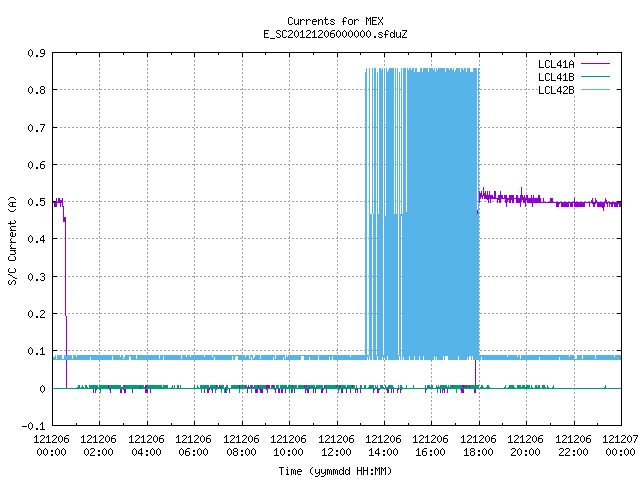Click the x-axis tick '121206 06:00'

(193, 446)
